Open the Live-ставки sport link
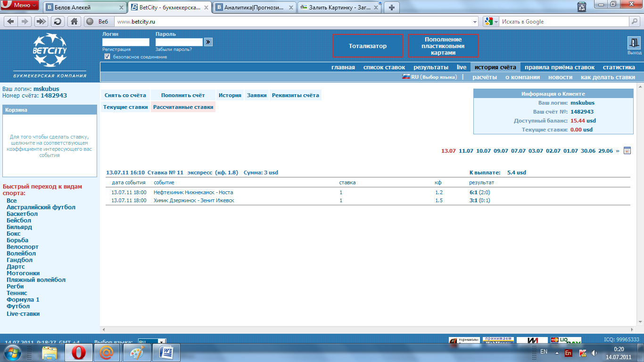644x362 pixels. click(x=23, y=313)
